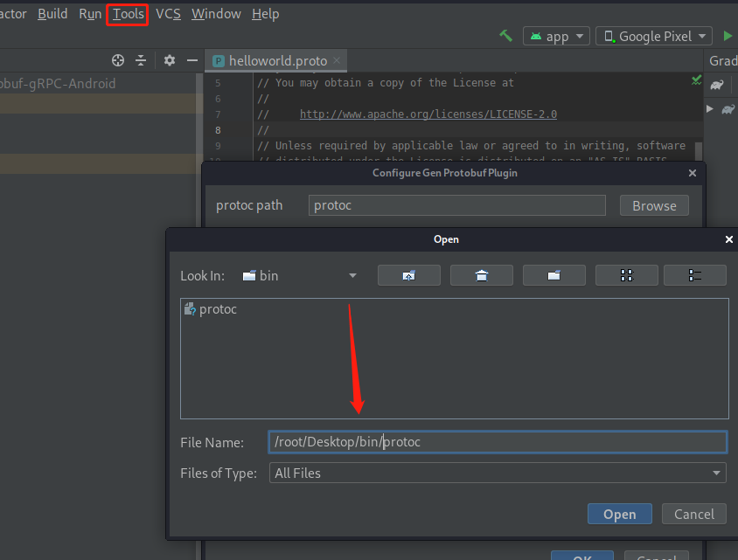Click the File Name text field
Image resolution: width=738 pixels, height=560 pixels.
click(497, 442)
